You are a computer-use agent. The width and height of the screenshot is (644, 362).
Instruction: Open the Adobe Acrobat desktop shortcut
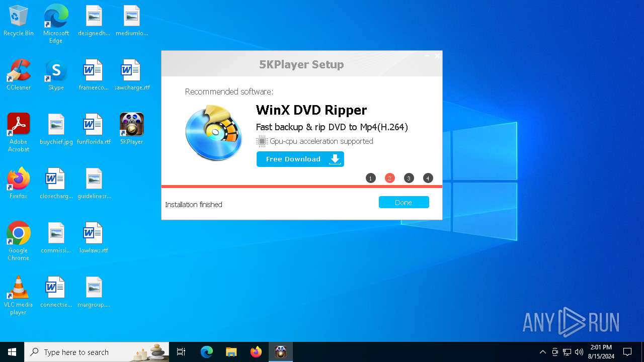pyautogui.click(x=19, y=132)
